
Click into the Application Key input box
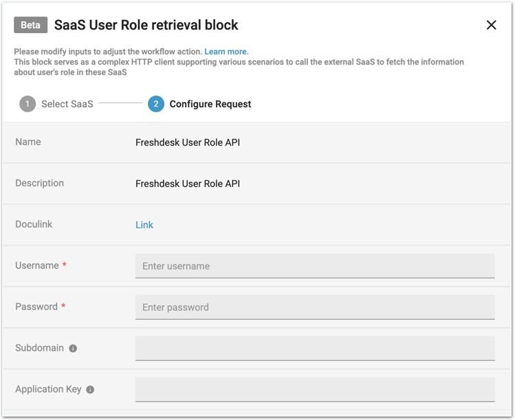point(315,390)
